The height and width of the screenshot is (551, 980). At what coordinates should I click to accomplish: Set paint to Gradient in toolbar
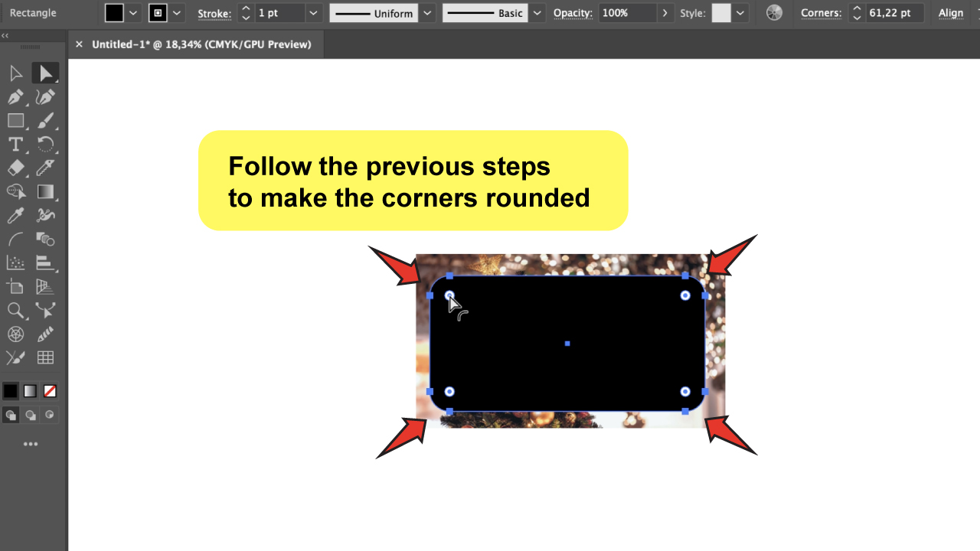coord(30,391)
